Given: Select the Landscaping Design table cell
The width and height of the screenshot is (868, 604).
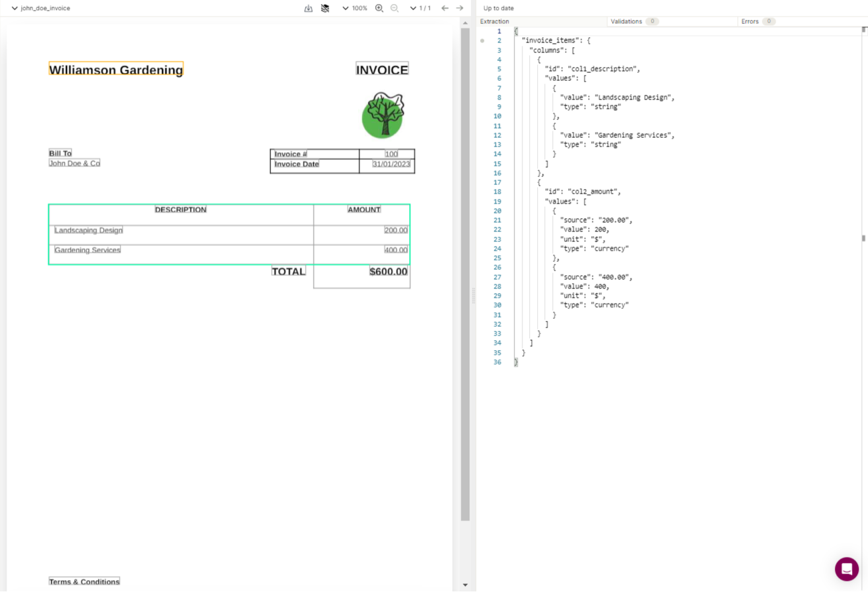Looking at the screenshot, I should tap(88, 230).
